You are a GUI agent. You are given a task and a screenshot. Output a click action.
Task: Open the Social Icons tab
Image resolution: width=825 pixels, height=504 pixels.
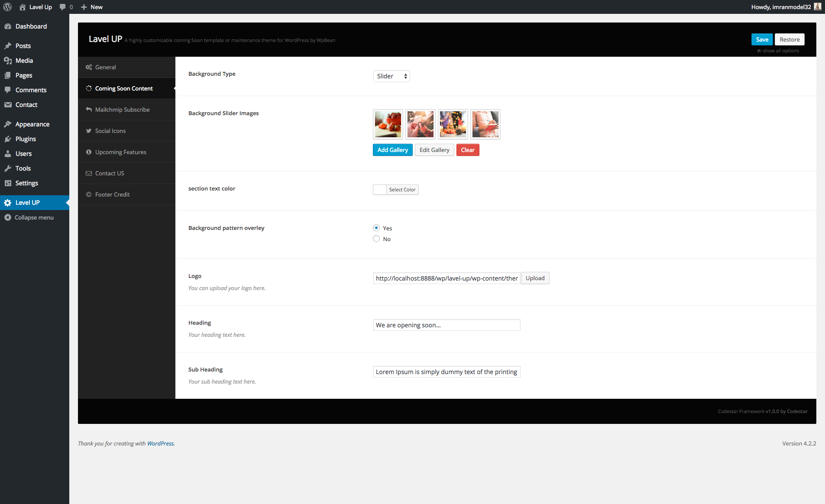pos(126,131)
